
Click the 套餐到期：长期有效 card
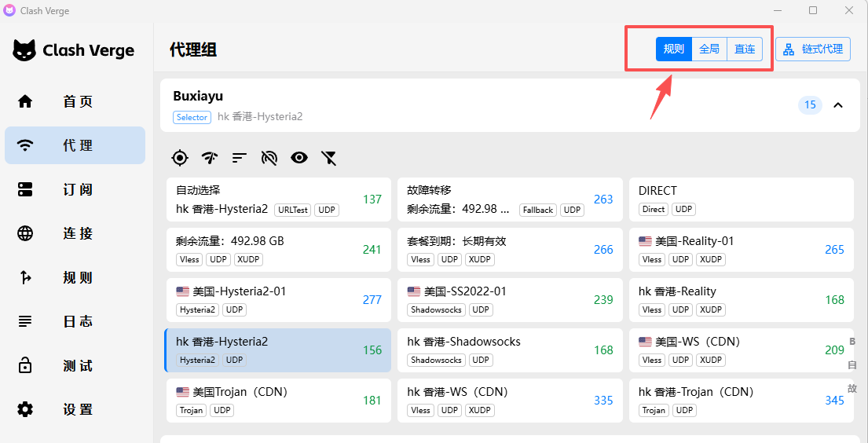509,250
